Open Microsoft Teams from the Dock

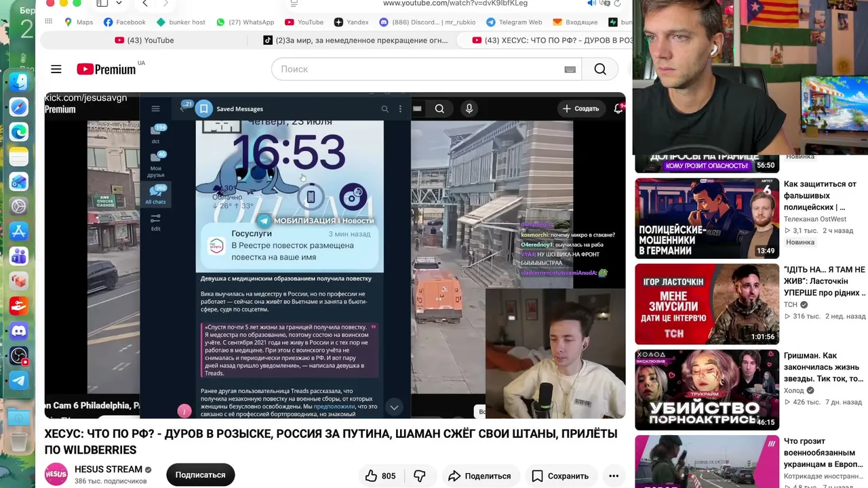point(19,256)
